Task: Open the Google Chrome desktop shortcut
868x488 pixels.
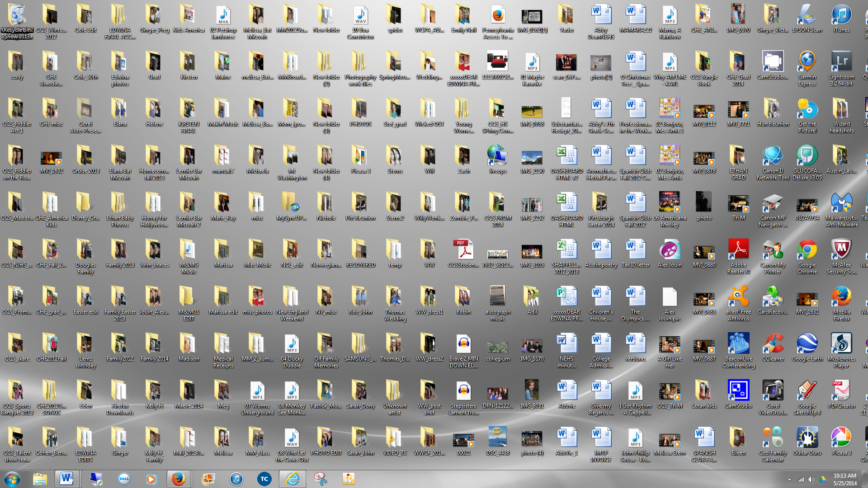Action: [x=807, y=251]
